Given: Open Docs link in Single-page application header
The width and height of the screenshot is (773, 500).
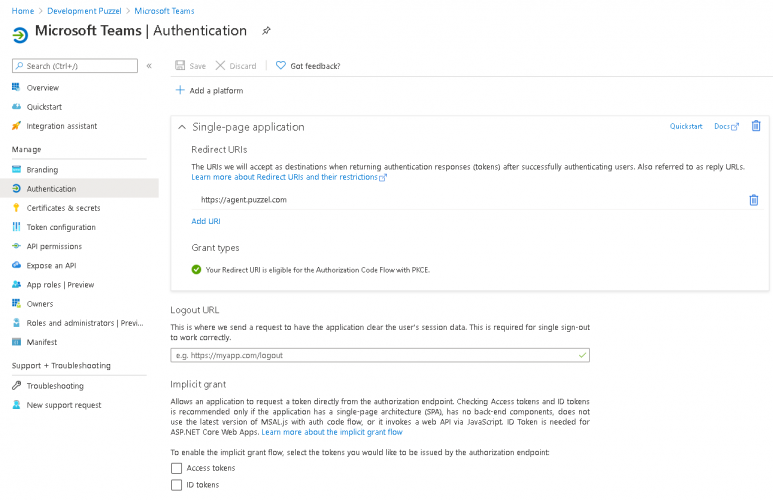Looking at the screenshot, I should [726, 126].
